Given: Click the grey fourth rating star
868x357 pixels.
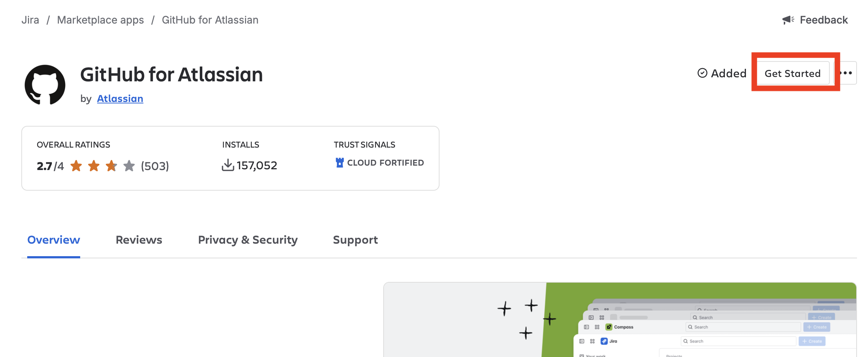Looking at the screenshot, I should [x=129, y=166].
